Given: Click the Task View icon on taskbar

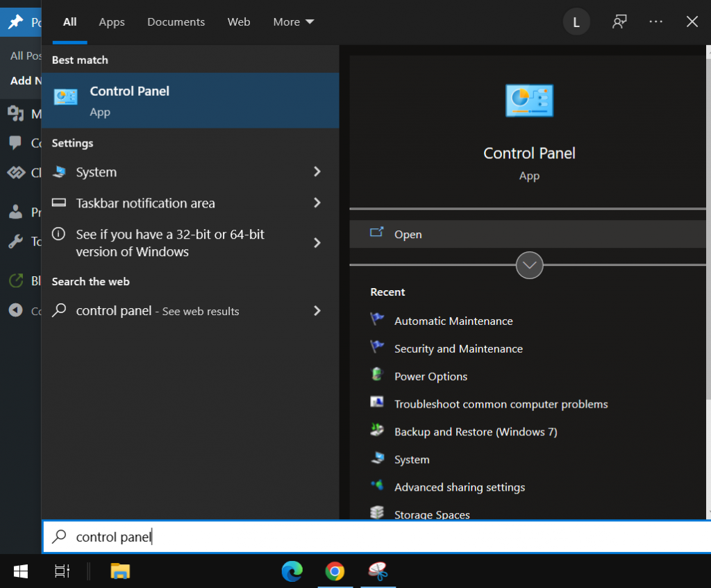Looking at the screenshot, I should (x=61, y=571).
